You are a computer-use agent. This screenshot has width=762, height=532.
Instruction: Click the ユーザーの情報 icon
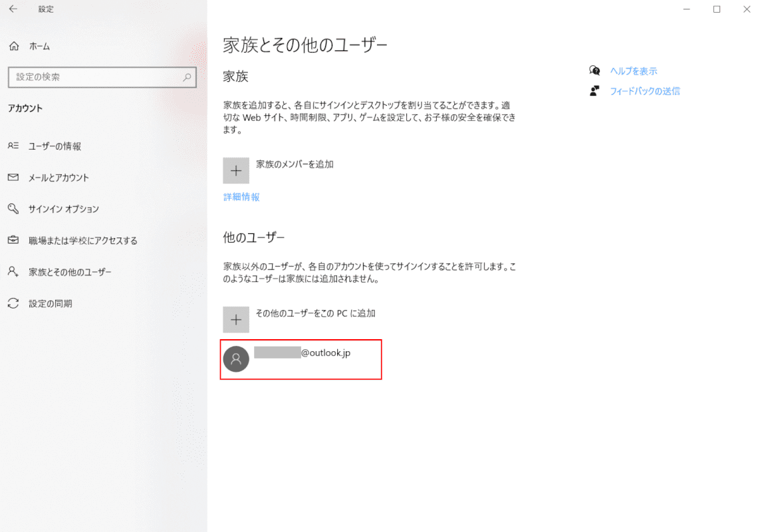click(13, 146)
